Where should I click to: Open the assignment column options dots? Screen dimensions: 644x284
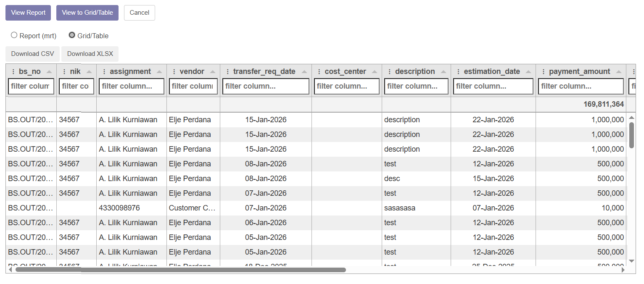tap(104, 72)
